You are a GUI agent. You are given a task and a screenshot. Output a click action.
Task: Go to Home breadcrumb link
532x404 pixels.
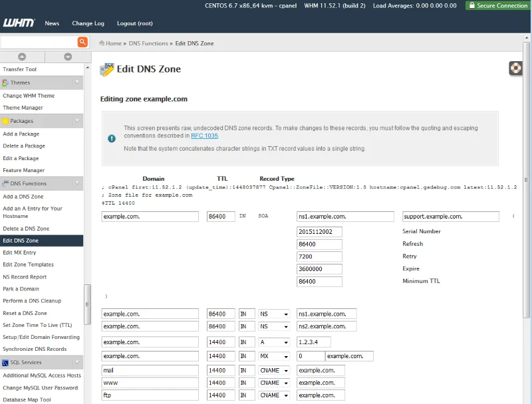click(x=113, y=43)
